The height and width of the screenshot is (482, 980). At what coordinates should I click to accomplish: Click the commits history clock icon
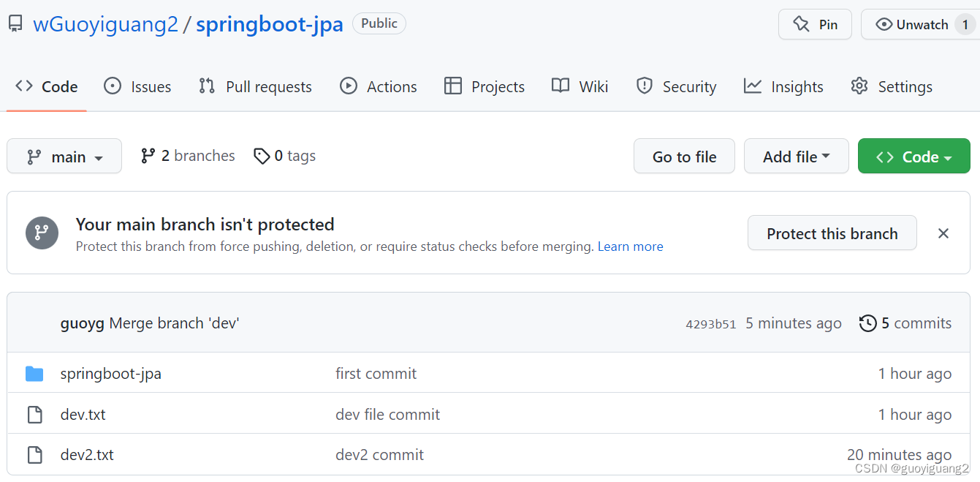pos(867,323)
